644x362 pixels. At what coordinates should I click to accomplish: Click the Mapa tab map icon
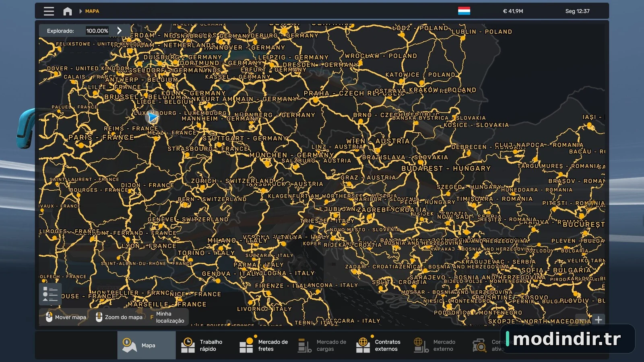point(129,345)
